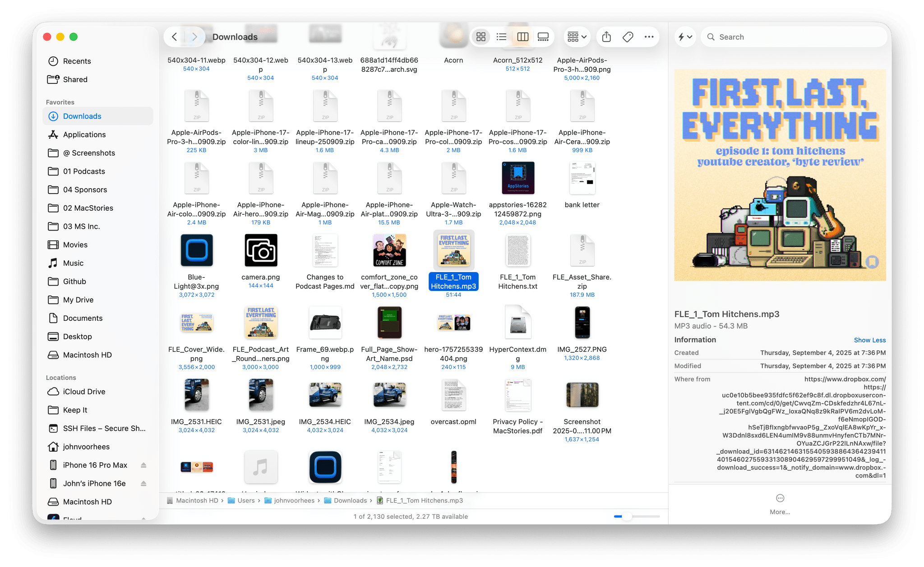Screen dimensions: 924x567
Task: Click Users in the path bar
Action: [241, 500]
